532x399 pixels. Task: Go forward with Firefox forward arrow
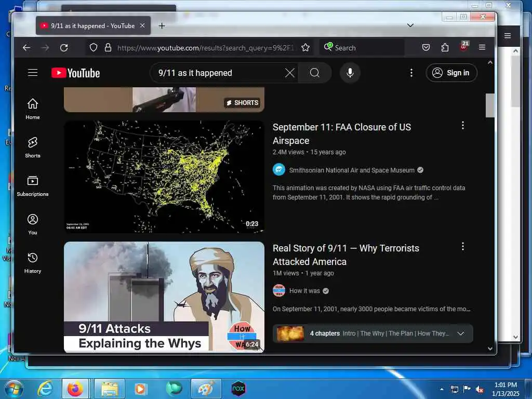45,47
